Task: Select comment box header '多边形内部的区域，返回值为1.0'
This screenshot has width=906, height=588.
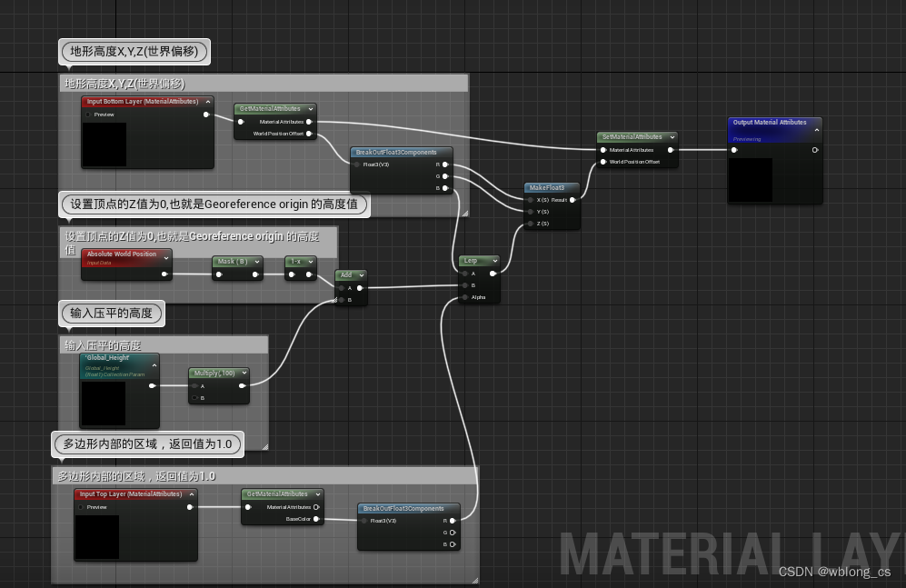Action: coord(265,476)
